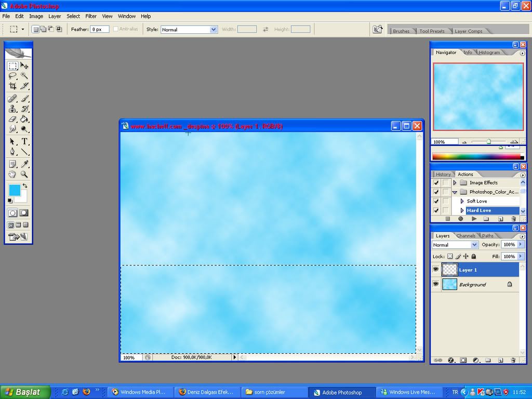This screenshot has width=532, height=399.
Task: Expand the Image Effects action set
Action: [x=455, y=182]
